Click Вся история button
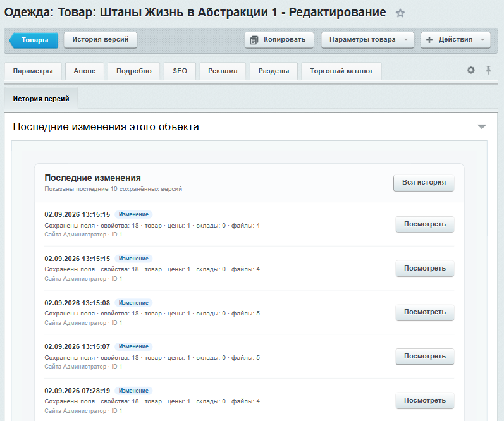Image resolution: width=504 pixels, height=421 pixels. [x=424, y=183]
